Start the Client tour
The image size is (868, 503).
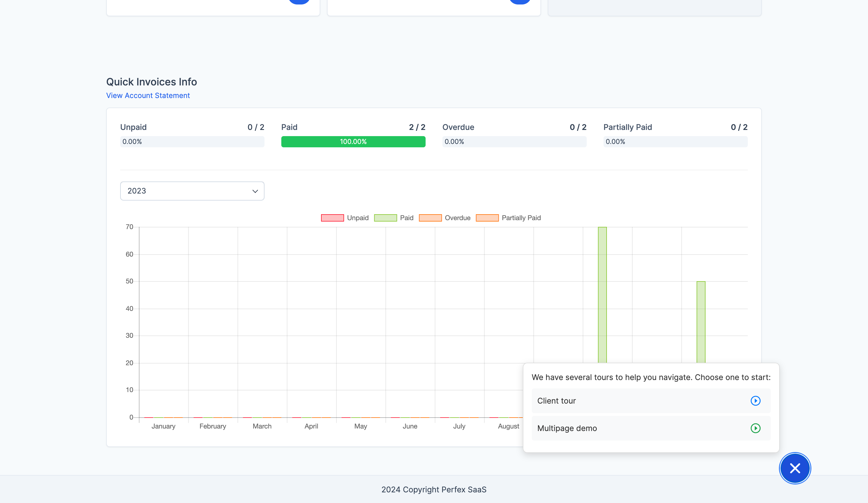click(x=556, y=401)
